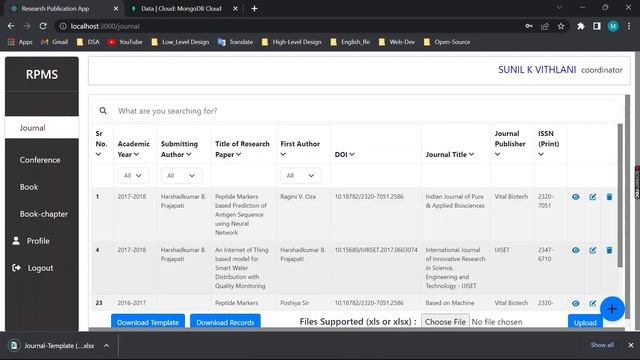Click the localhost address bar
This screenshot has height=360, width=640.
tap(286, 26)
